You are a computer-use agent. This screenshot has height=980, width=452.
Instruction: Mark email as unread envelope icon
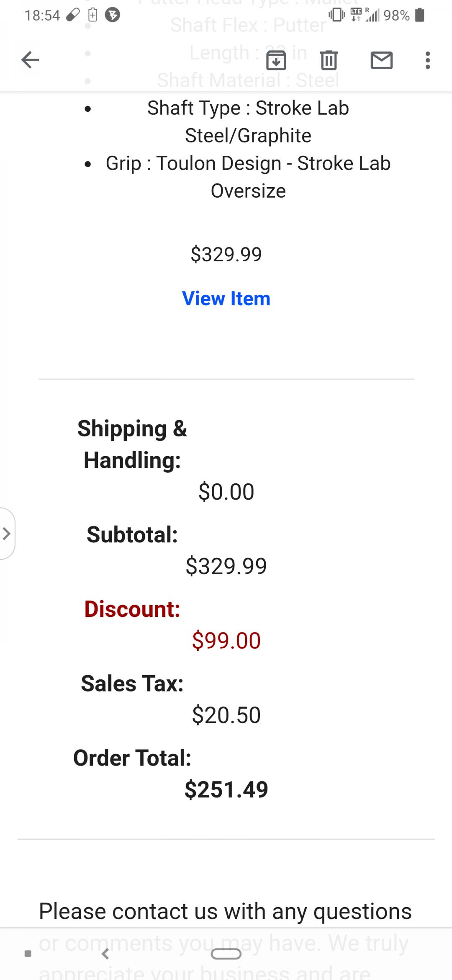pyautogui.click(x=382, y=60)
